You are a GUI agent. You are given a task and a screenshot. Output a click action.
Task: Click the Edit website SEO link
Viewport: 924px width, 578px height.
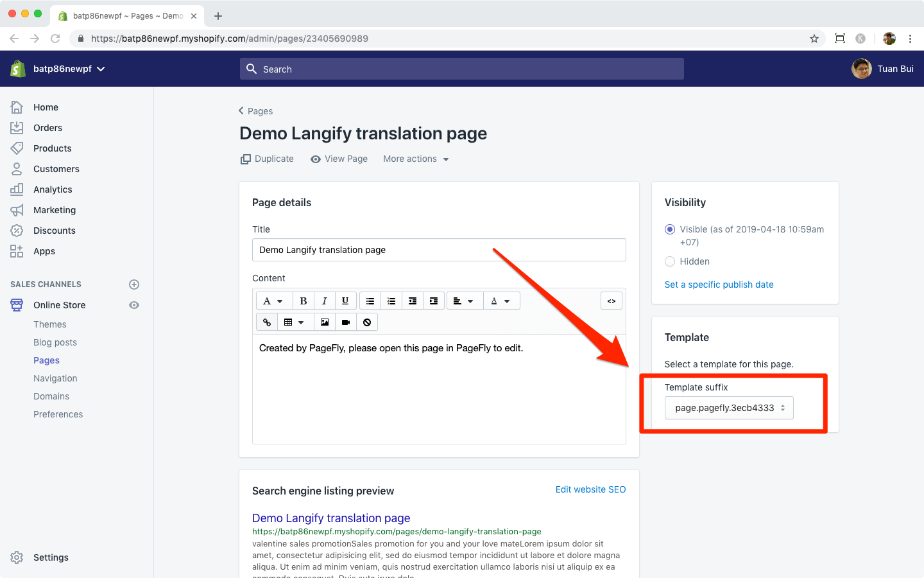[x=590, y=489]
